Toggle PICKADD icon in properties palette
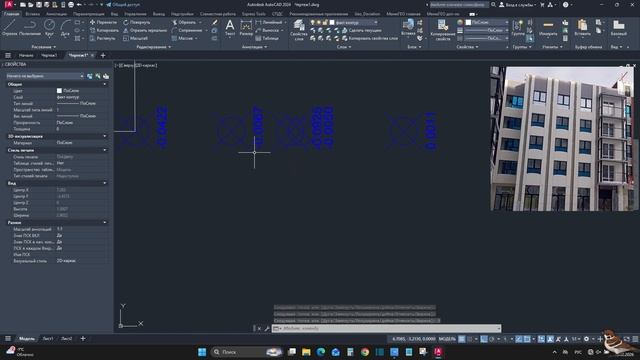 pos(90,76)
